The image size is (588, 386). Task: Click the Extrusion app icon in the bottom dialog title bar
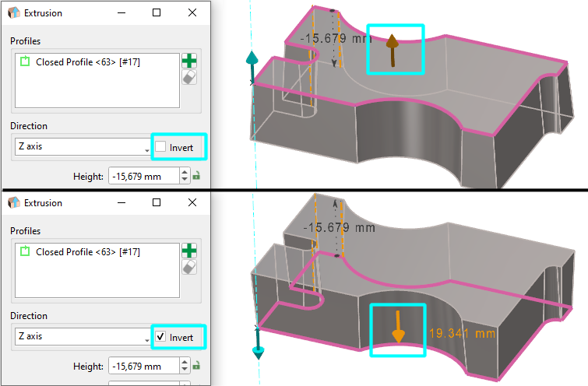tap(14, 203)
